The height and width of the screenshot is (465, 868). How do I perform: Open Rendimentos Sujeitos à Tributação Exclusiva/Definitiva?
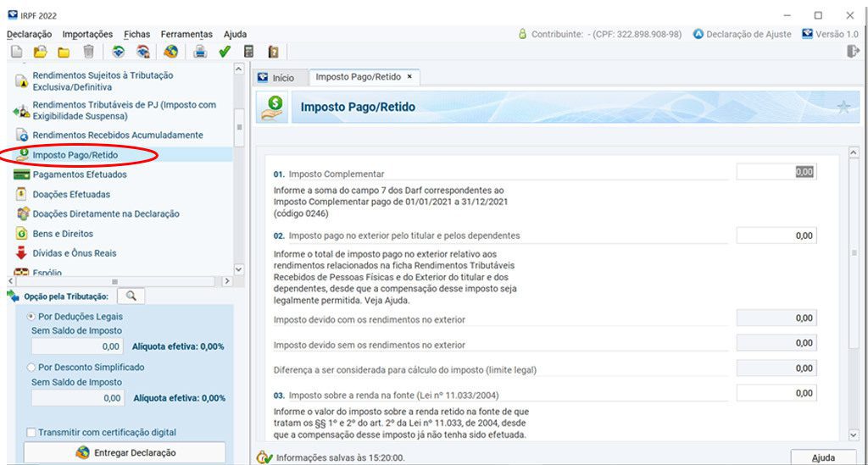click(103, 81)
